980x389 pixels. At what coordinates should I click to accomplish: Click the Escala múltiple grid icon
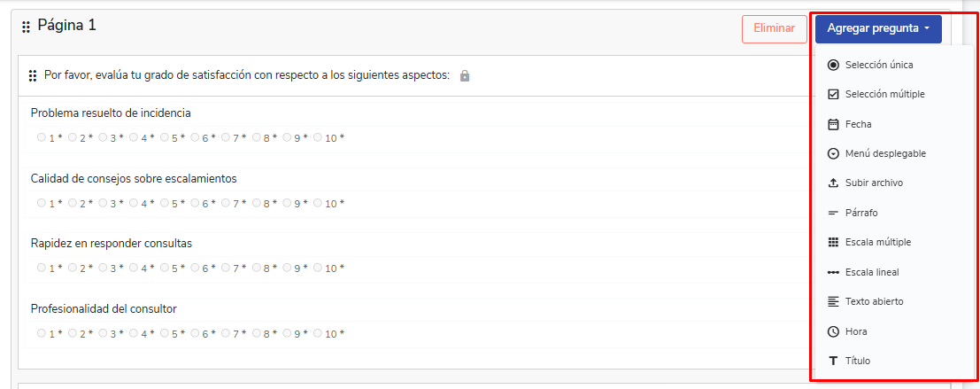click(x=833, y=242)
